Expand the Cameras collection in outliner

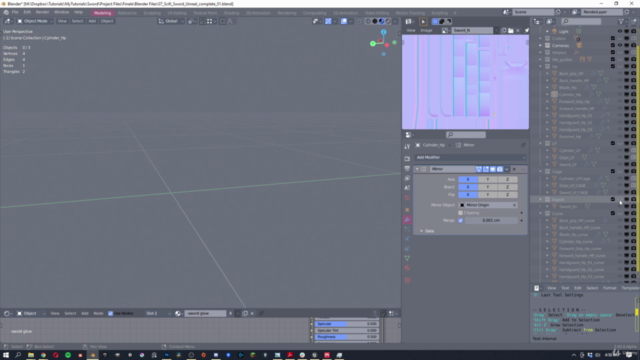coord(541,45)
